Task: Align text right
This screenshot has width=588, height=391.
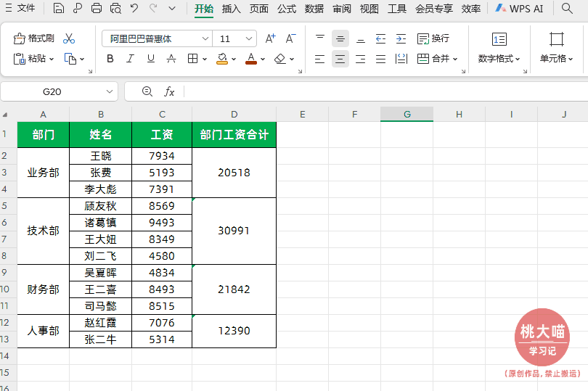Action: [x=360, y=59]
